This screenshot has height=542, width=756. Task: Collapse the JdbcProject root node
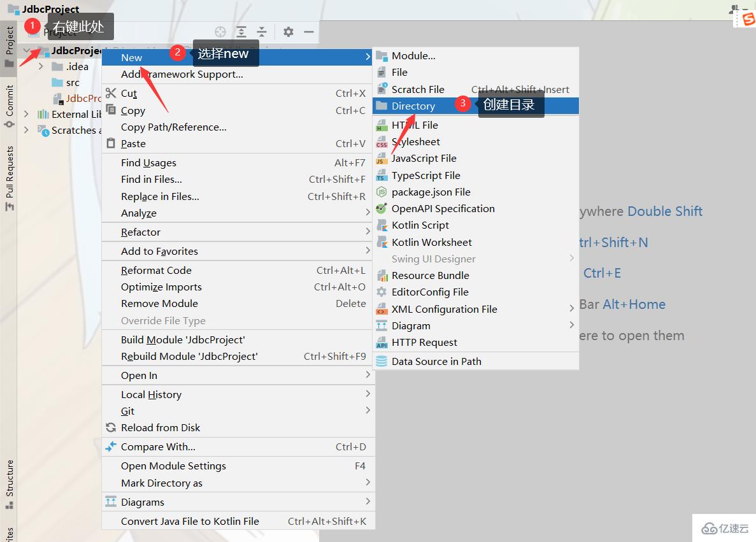27,50
